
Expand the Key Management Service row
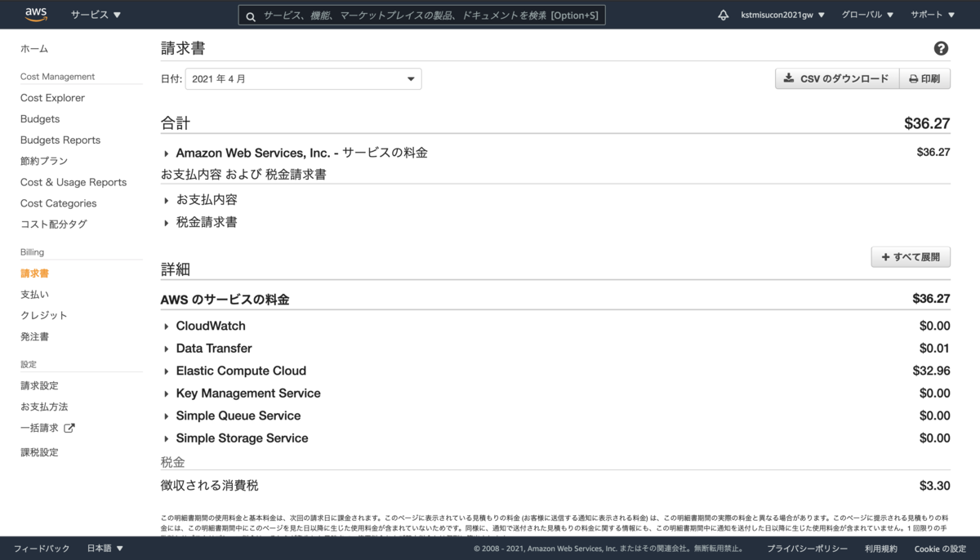point(166,393)
